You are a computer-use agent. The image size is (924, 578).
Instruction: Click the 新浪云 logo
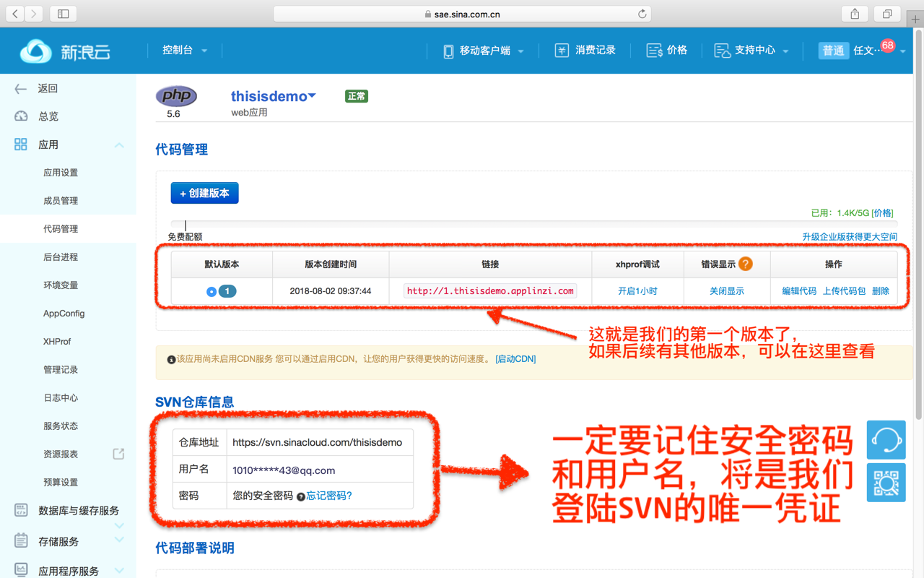[65, 51]
